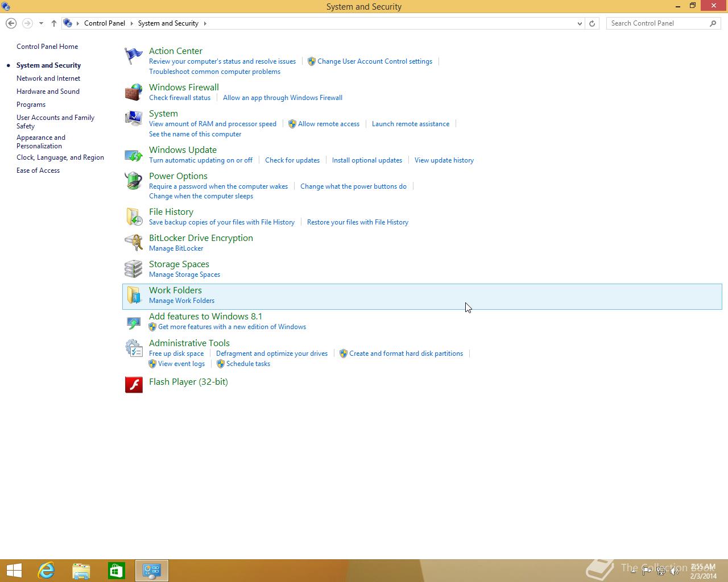Refresh the Control Panel view

(x=592, y=23)
